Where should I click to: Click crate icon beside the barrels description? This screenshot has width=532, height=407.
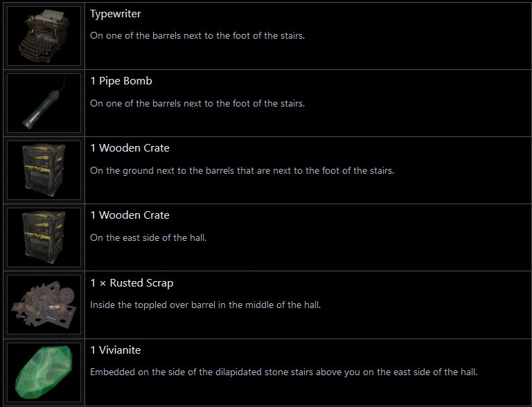44,170
